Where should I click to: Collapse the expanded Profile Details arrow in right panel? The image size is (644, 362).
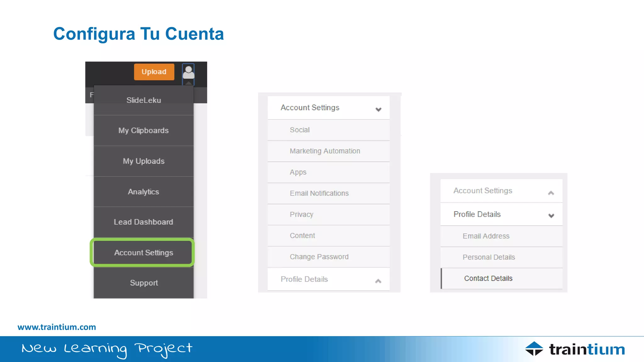click(551, 216)
